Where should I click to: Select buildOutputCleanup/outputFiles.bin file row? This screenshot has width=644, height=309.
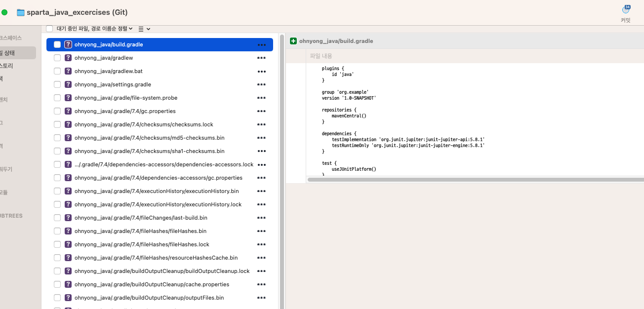(160, 298)
